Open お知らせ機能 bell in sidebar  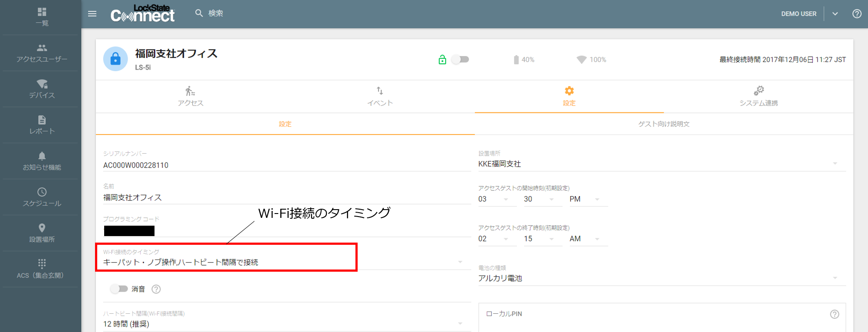(42, 161)
